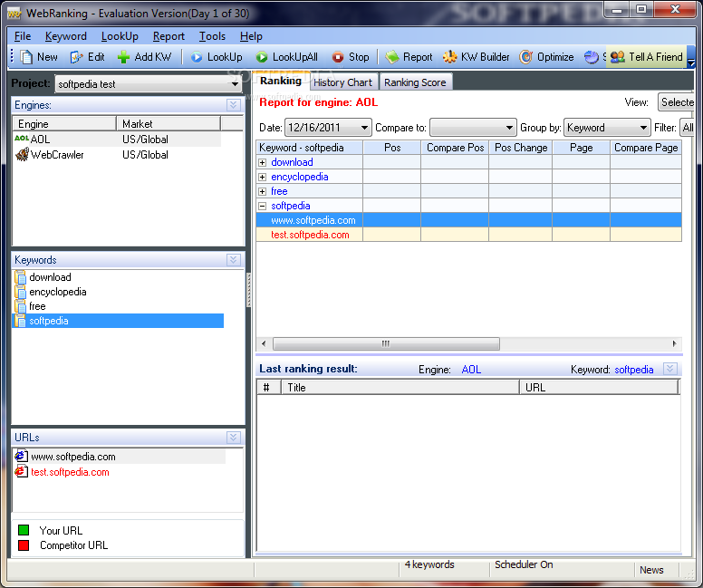
Task: Click the red Stop icon
Action: coord(338,57)
